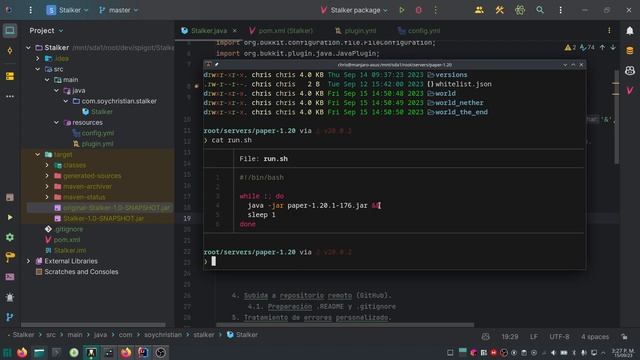Click the terminal prompt input line
This screenshot has width=640, height=360.
click(x=394, y=261)
